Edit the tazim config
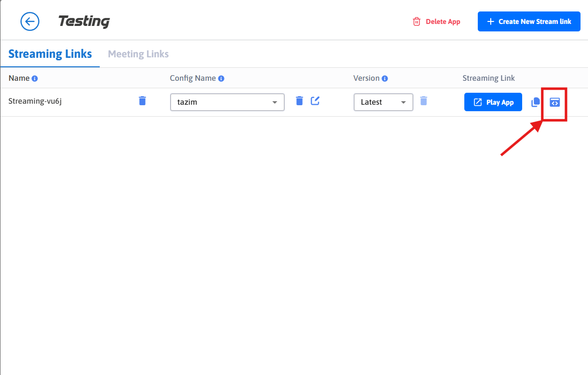Viewport: 588px width, 375px height. pos(315,101)
